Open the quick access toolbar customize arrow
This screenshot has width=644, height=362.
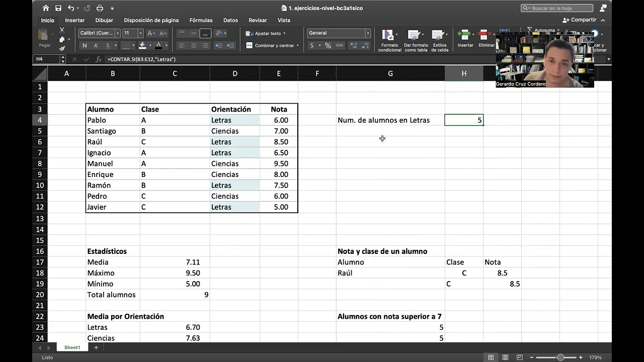112,9
